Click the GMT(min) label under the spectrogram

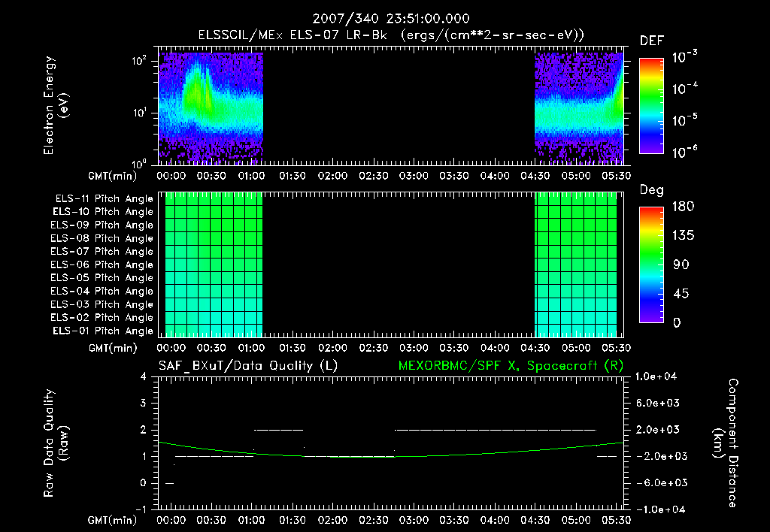113,176
